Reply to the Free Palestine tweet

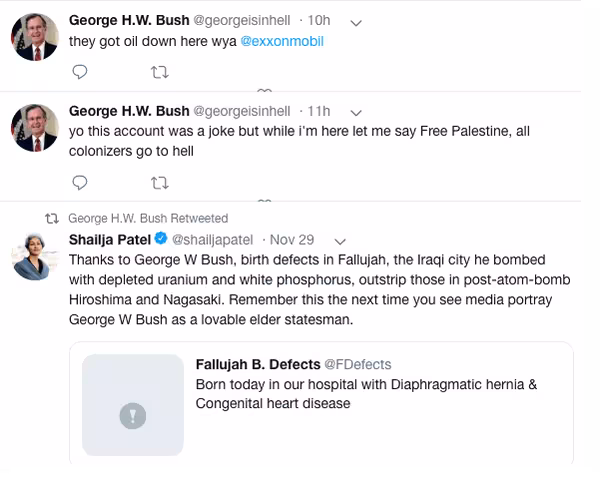point(80,183)
